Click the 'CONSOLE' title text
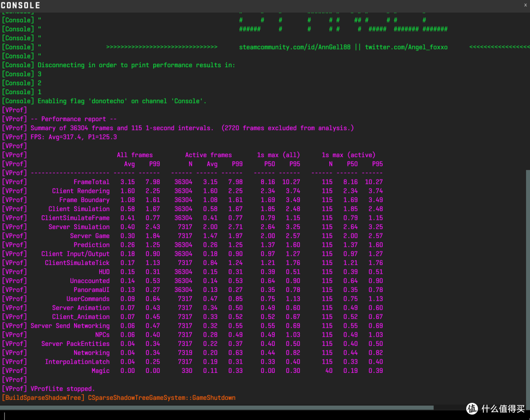The height and width of the screenshot is (420, 530). click(20, 5)
